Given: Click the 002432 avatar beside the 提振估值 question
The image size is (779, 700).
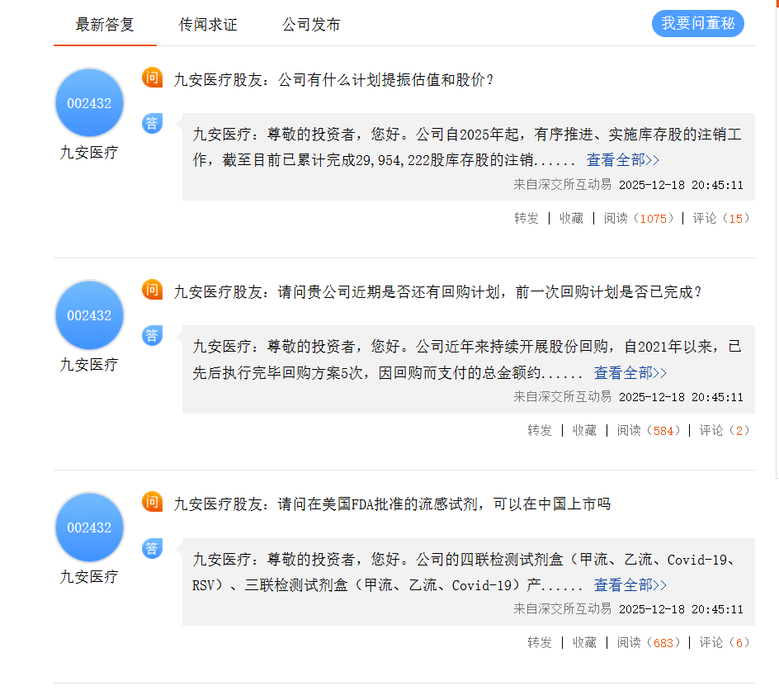Looking at the screenshot, I should [x=89, y=103].
